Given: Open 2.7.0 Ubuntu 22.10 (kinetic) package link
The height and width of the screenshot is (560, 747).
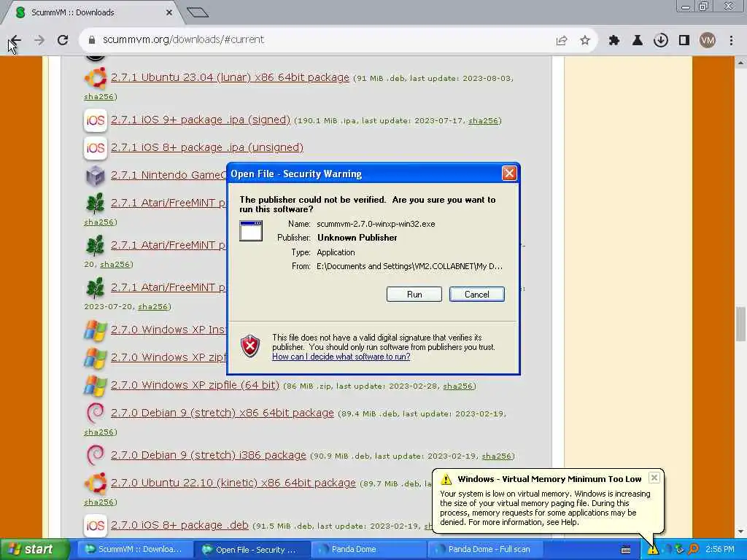Looking at the screenshot, I should (x=233, y=483).
